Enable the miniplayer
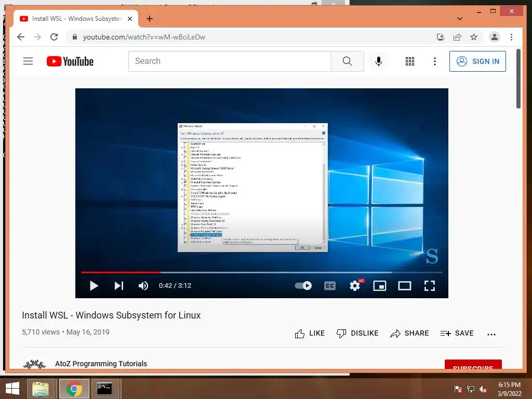The image size is (532, 399). 380,286
